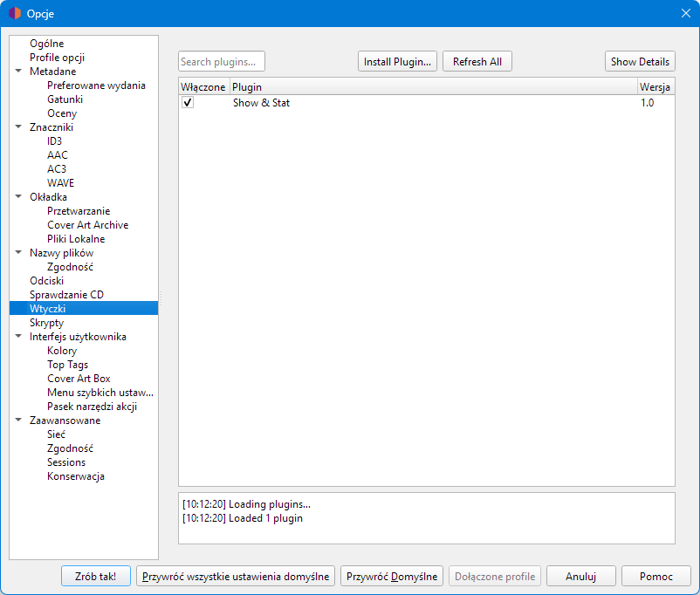Sort plugin list by Wersja column header
Viewport: 700px width, 595px height.
(655, 87)
